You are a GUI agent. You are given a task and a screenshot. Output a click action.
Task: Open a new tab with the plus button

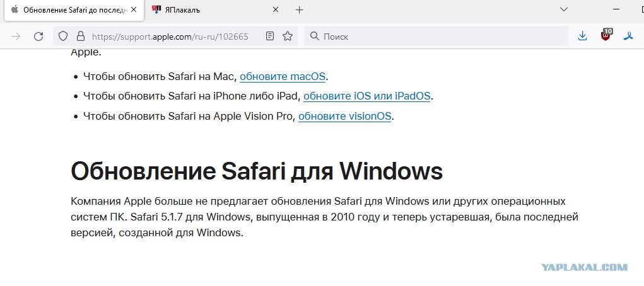300,10
